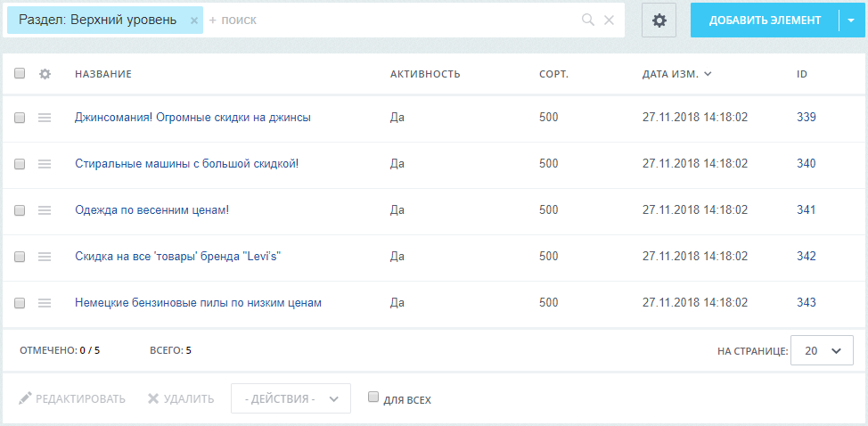This screenshot has width=868, height=426.
Task: Expand the arrow beside 'Добавить элемент'
Action: pos(851,20)
